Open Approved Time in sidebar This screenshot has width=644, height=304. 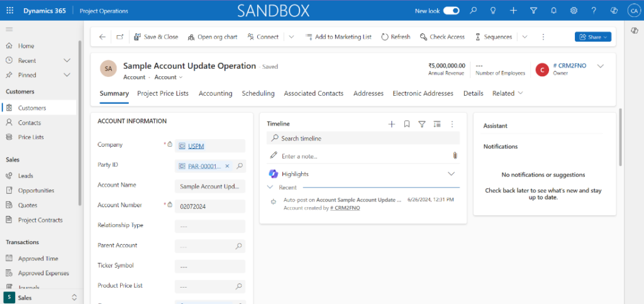click(38, 259)
